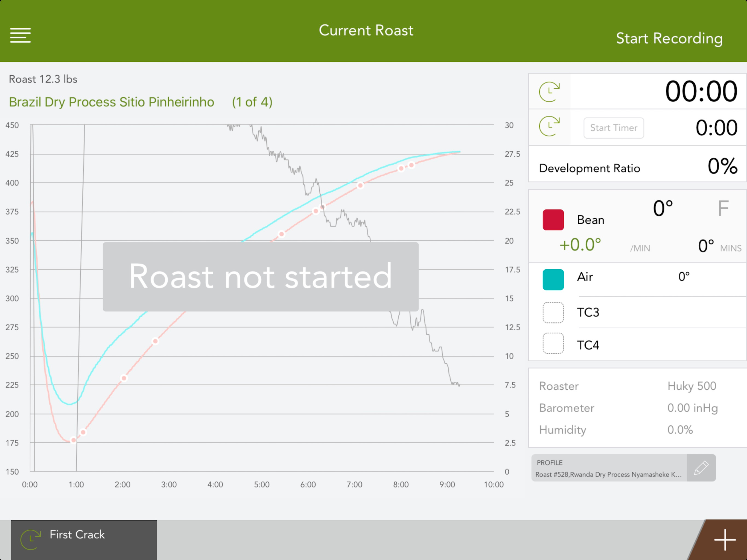Select the First Crack event tab

[x=84, y=540]
